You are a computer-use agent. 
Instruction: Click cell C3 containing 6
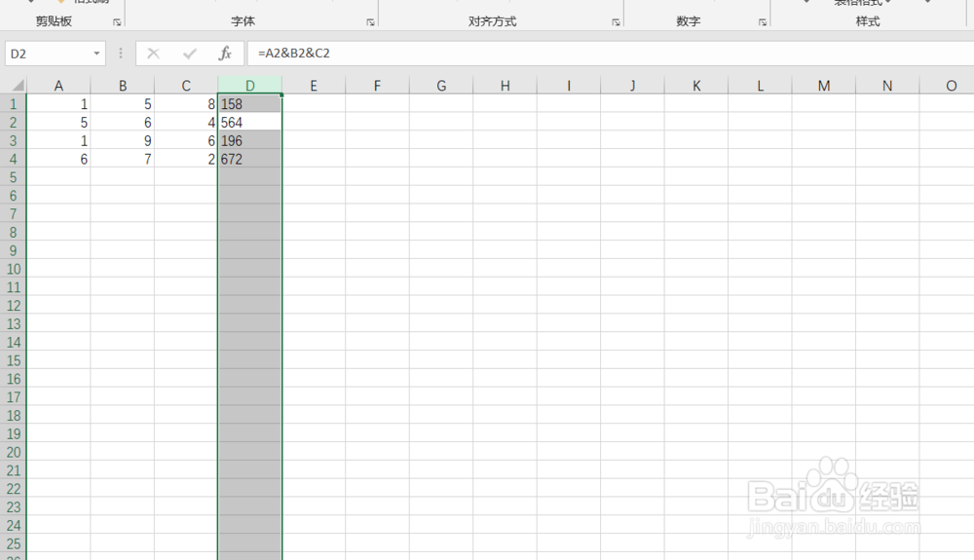pos(186,140)
